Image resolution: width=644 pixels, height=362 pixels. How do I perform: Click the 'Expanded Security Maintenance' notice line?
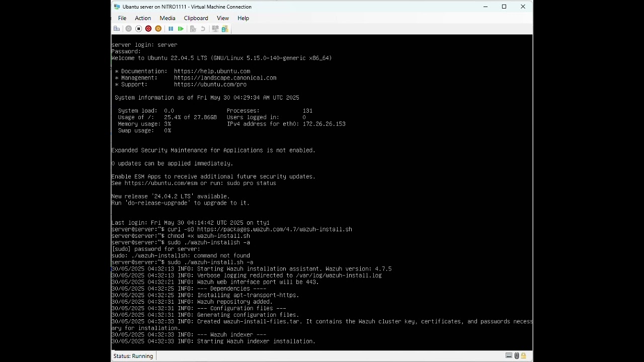tap(213, 150)
